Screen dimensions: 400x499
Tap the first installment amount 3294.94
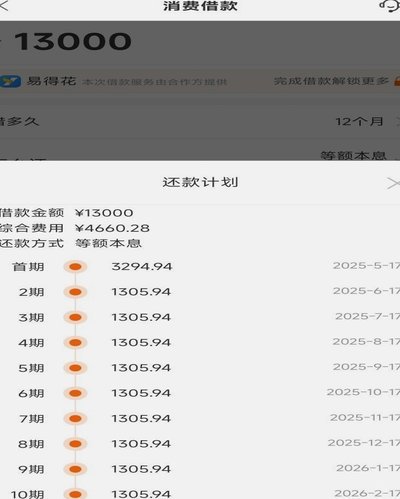tap(142, 267)
